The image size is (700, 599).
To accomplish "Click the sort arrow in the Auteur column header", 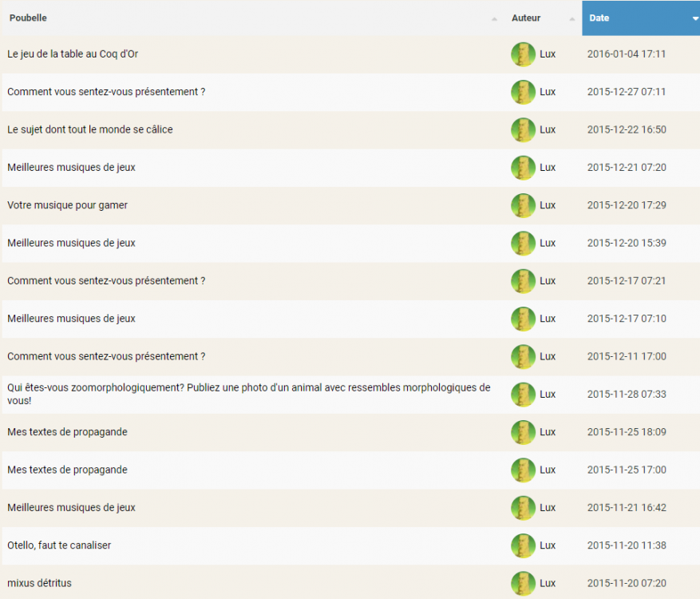I will point(572,18).
